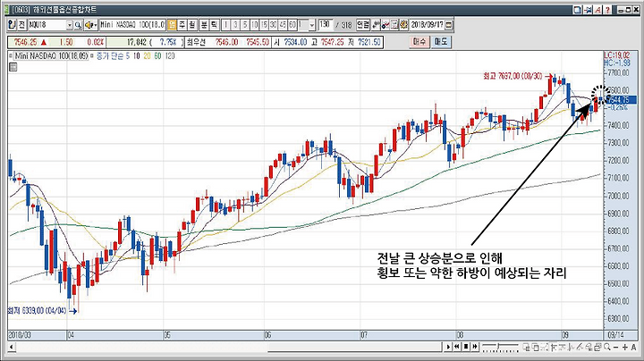
Task: Click the title bar help question mark
Action: coord(608,10)
